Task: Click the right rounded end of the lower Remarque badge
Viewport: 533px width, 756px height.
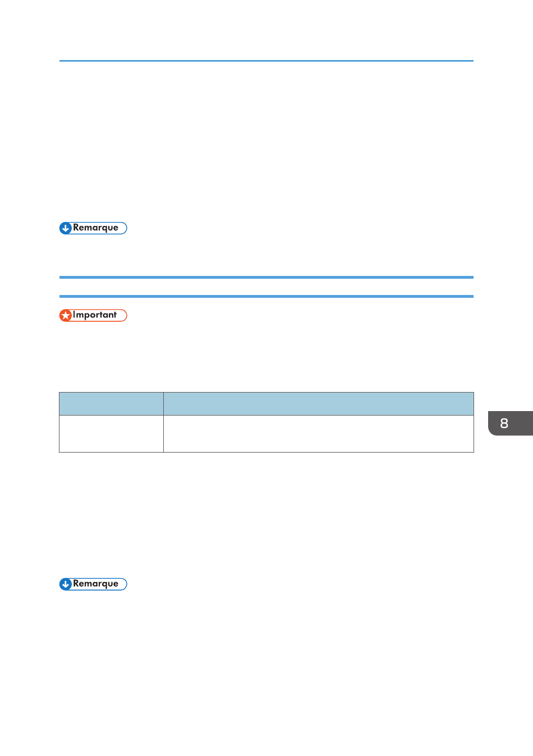Action: (x=123, y=584)
